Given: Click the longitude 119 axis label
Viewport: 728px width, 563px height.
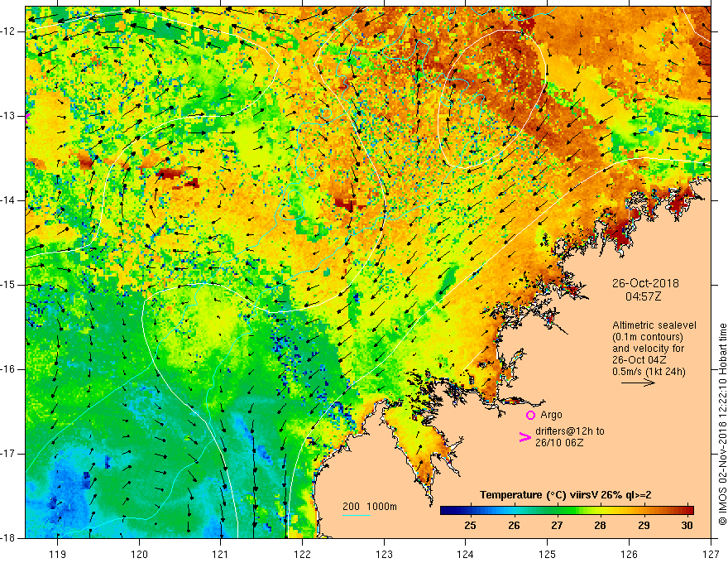Looking at the screenshot, I should pyautogui.click(x=58, y=554).
